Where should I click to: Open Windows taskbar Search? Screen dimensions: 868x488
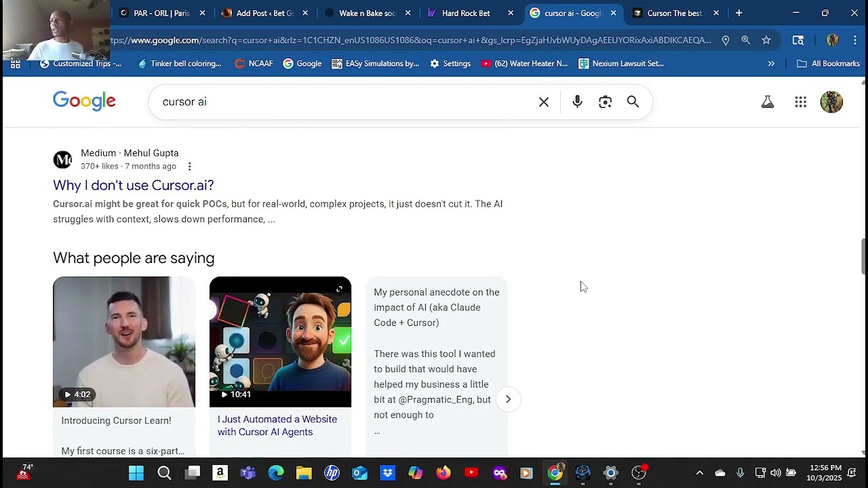(165, 473)
